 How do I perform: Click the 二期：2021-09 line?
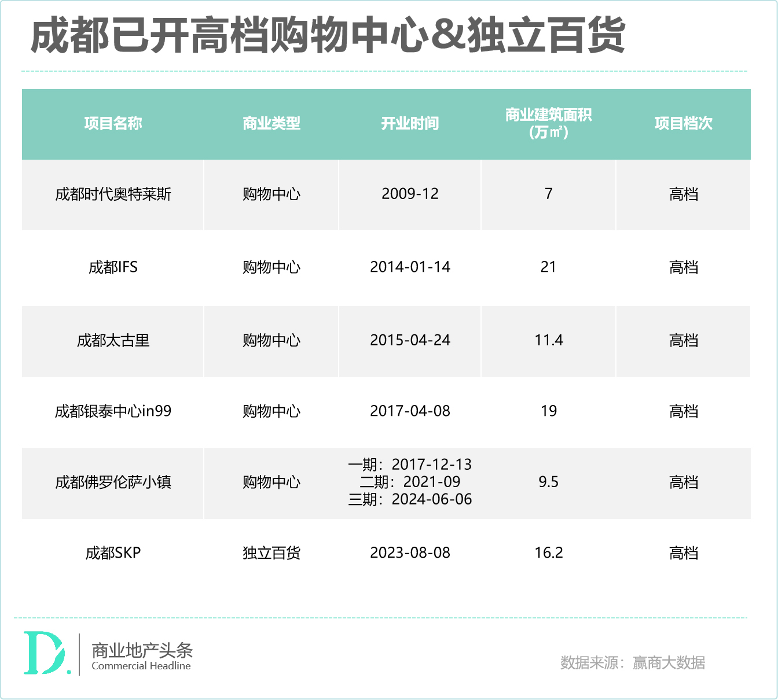[x=410, y=482]
